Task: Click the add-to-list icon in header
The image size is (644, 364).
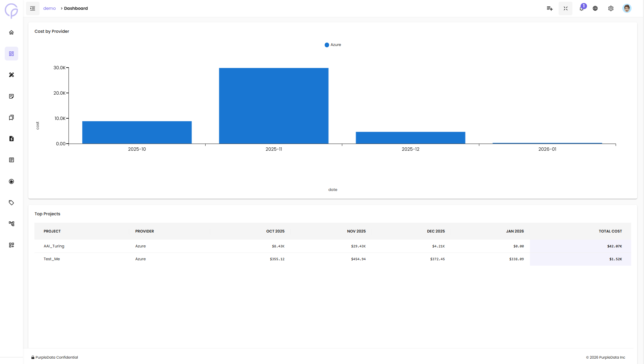Action: point(549,8)
